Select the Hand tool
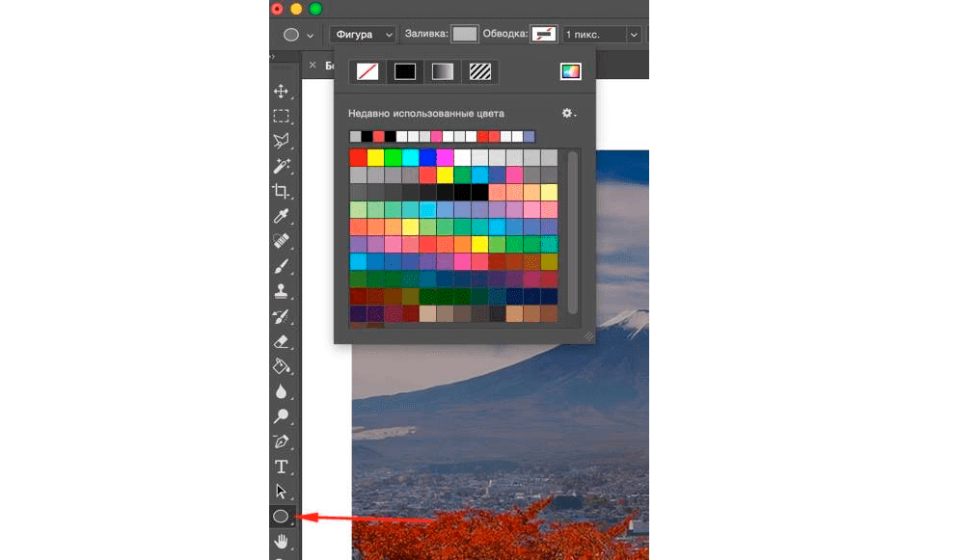Viewport: 953px width, 560px height. coord(282,542)
